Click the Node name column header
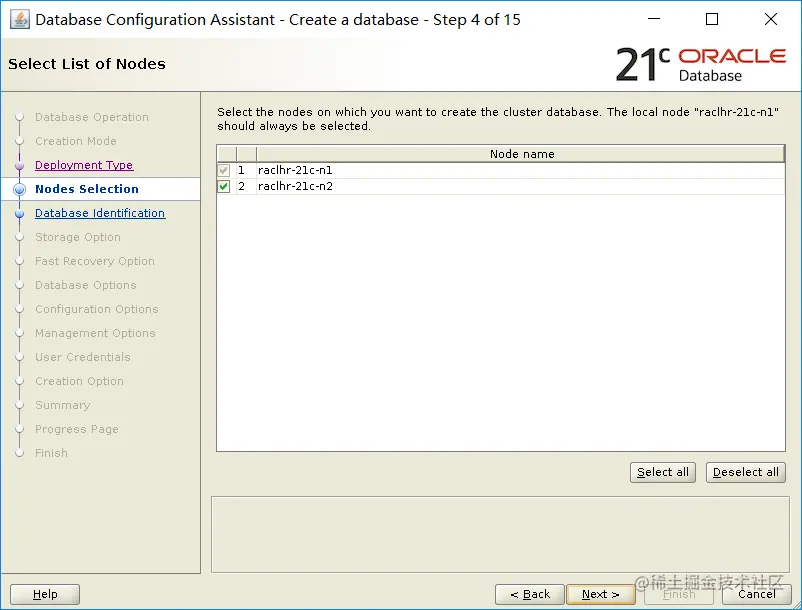 click(x=521, y=154)
